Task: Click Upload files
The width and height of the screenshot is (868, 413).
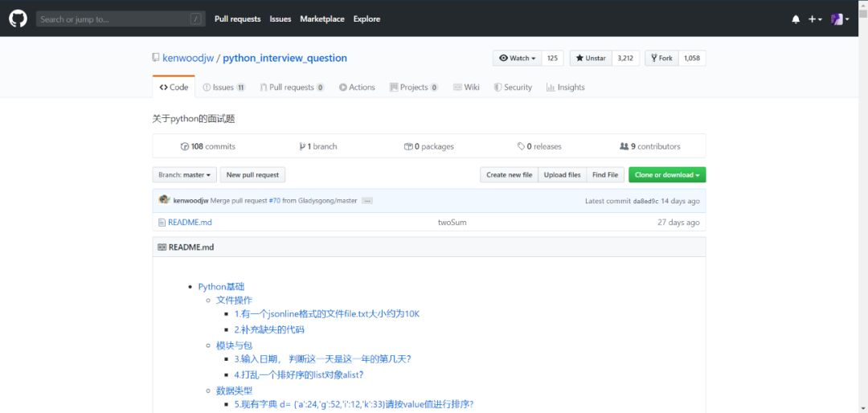Action: (562, 175)
